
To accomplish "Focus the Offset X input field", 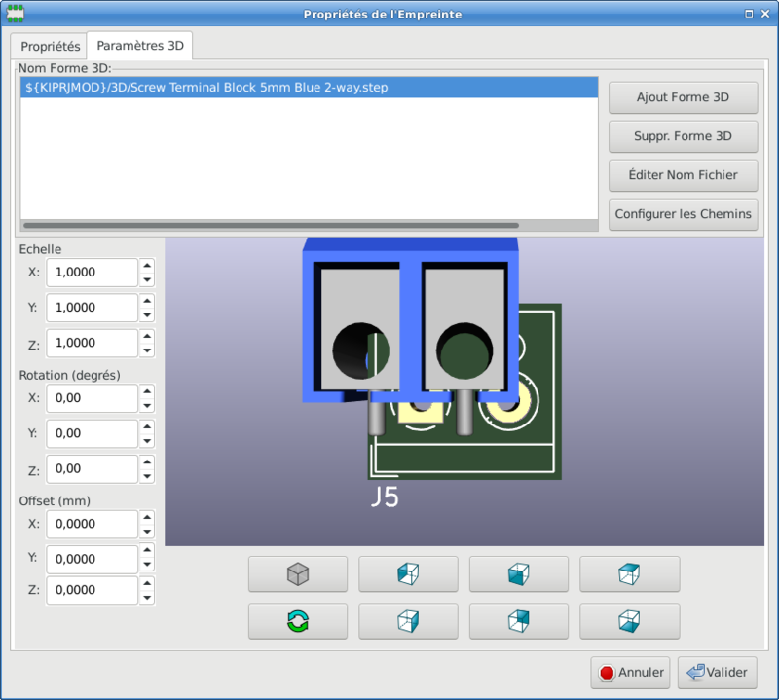I will coord(92,524).
